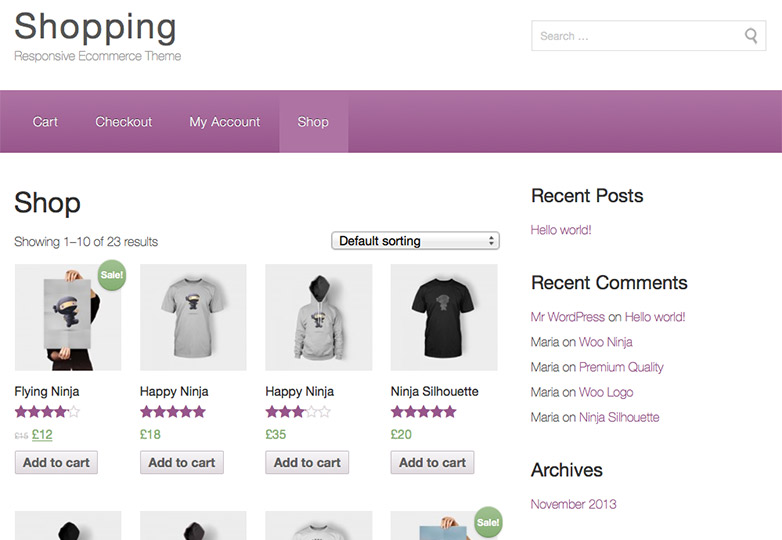Click the Shopping site title

95,26
